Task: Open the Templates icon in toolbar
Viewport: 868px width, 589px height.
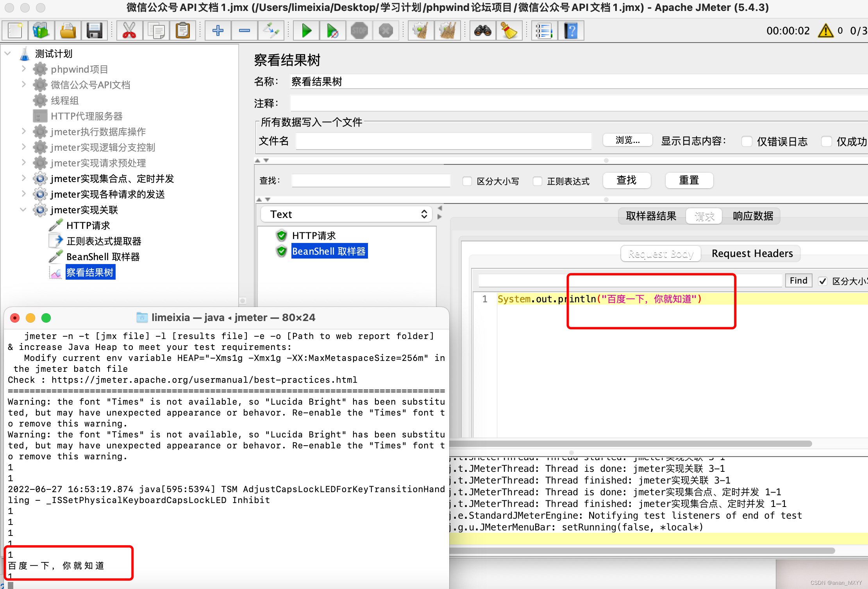Action: coord(41,30)
